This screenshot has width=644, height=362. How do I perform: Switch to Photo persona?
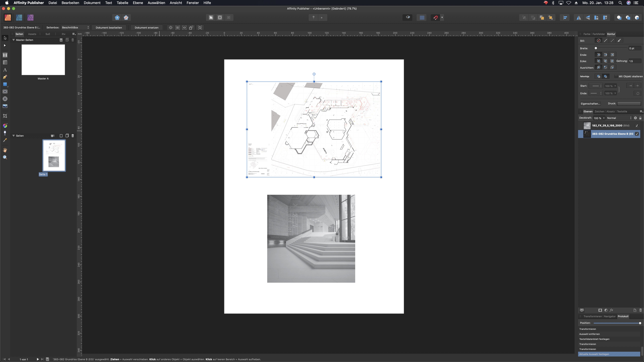pos(30,17)
